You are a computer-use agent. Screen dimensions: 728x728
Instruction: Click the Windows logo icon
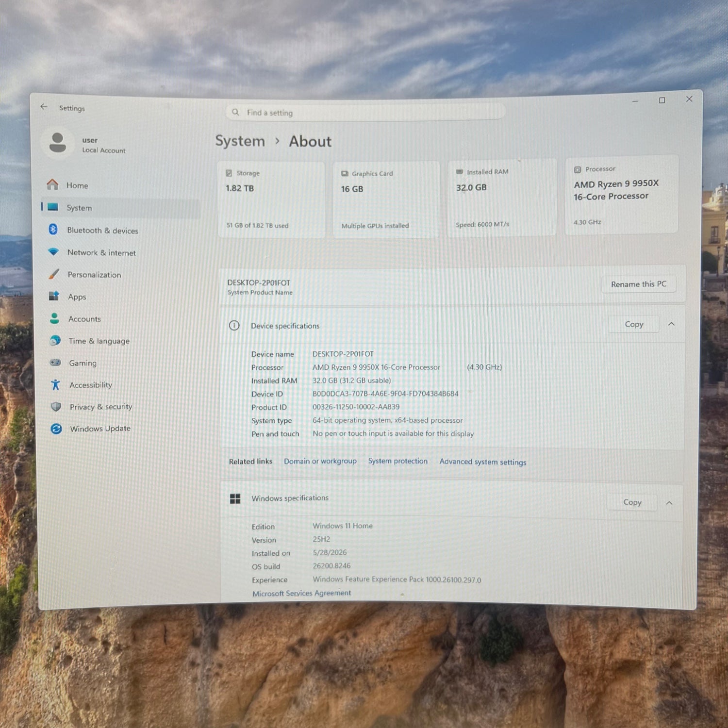click(x=235, y=498)
